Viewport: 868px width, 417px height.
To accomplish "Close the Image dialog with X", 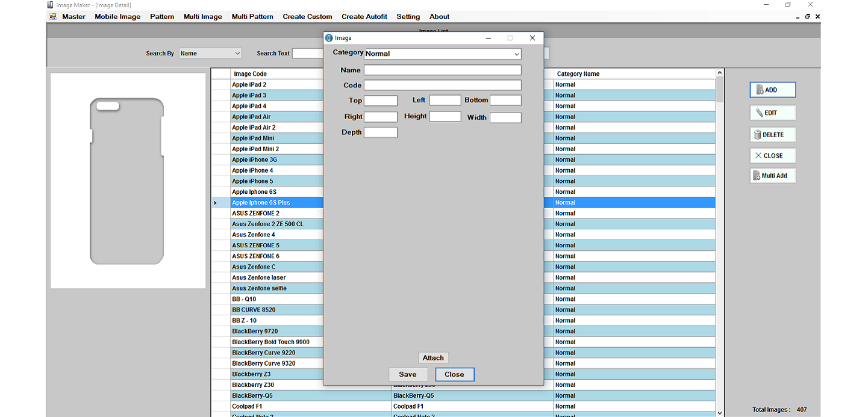I will pyautogui.click(x=532, y=38).
